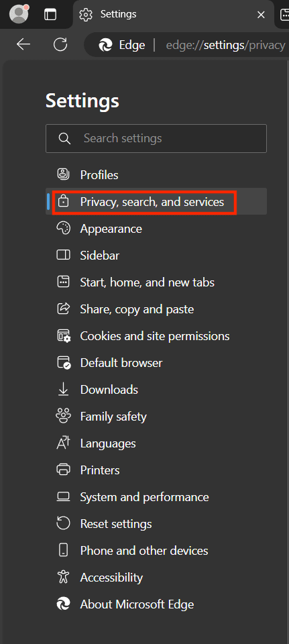Screen dimensions: 289x644
Task: Click the Appearance palette icon
Action: [x=63, y=228]
